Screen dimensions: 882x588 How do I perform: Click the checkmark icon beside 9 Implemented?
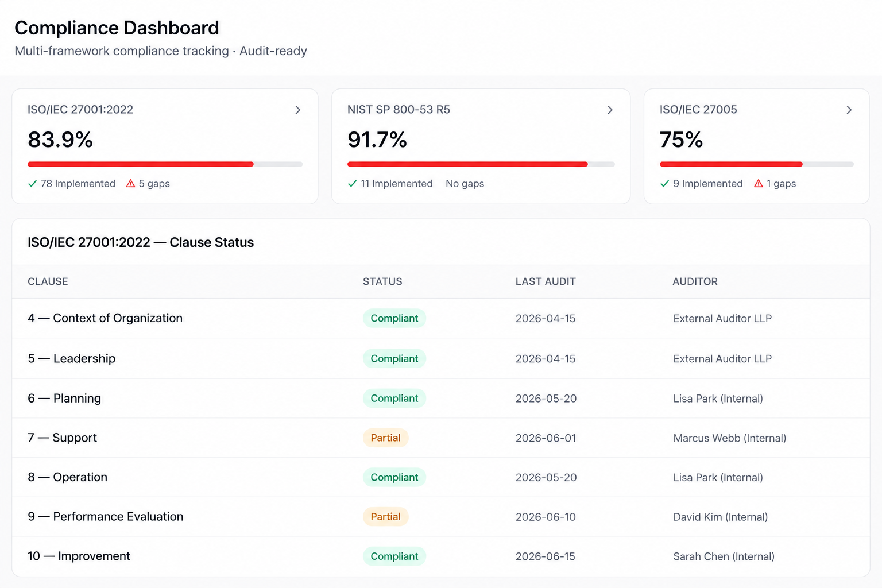[664, 184]
